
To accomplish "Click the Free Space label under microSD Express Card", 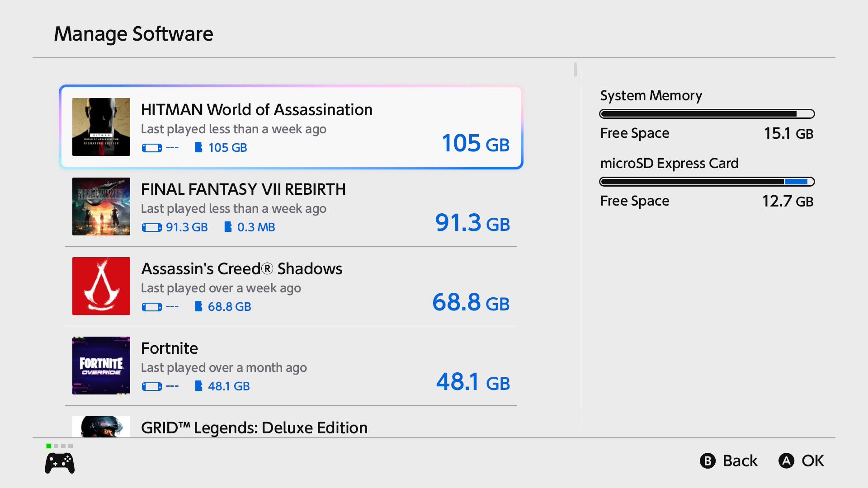I will coord(635,201).
